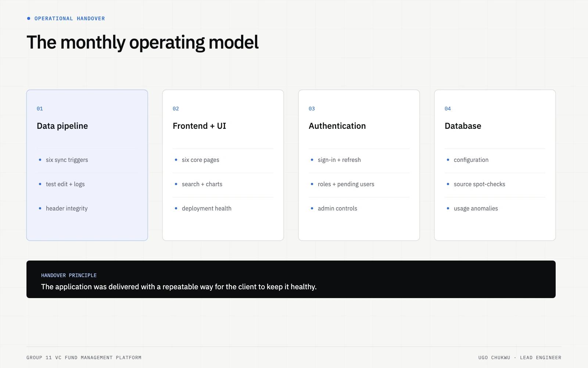Click the footer 'Group 11 VC Fund Management Platform'

coord(84,357)
